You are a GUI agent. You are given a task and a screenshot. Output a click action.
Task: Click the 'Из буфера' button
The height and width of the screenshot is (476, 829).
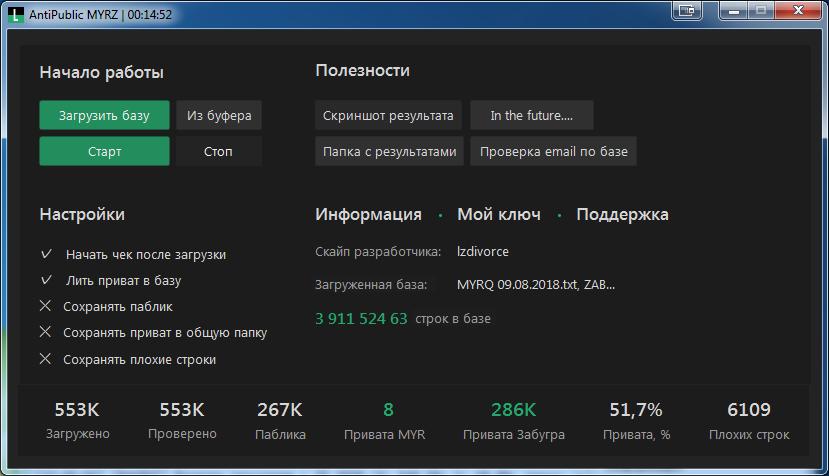click(x=219, y=116)
